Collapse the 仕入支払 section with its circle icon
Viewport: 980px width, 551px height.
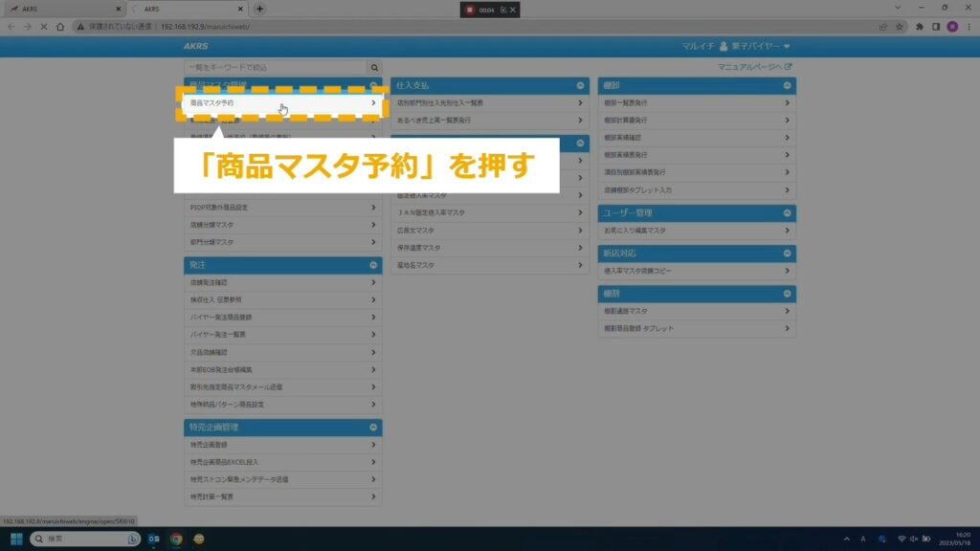tap(580, 86)
